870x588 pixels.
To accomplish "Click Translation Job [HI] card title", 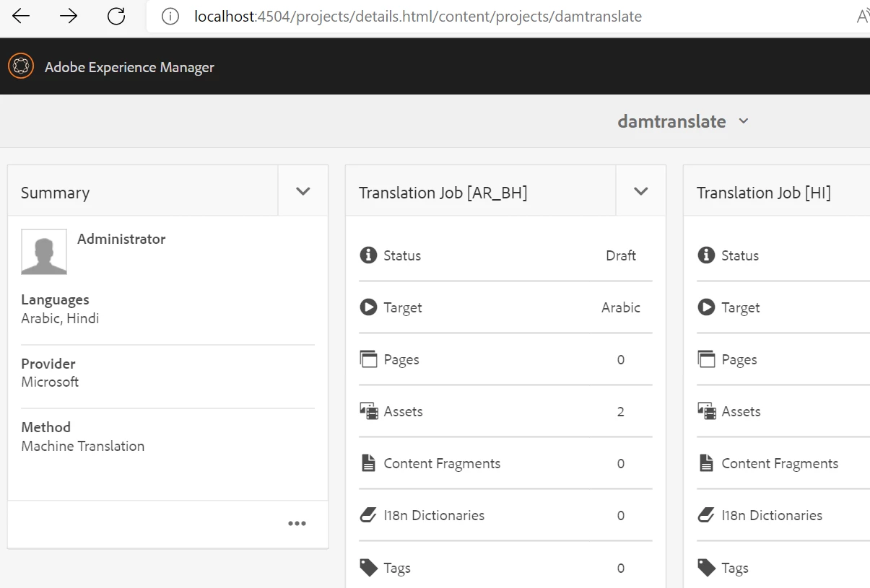I will point(763,193).
